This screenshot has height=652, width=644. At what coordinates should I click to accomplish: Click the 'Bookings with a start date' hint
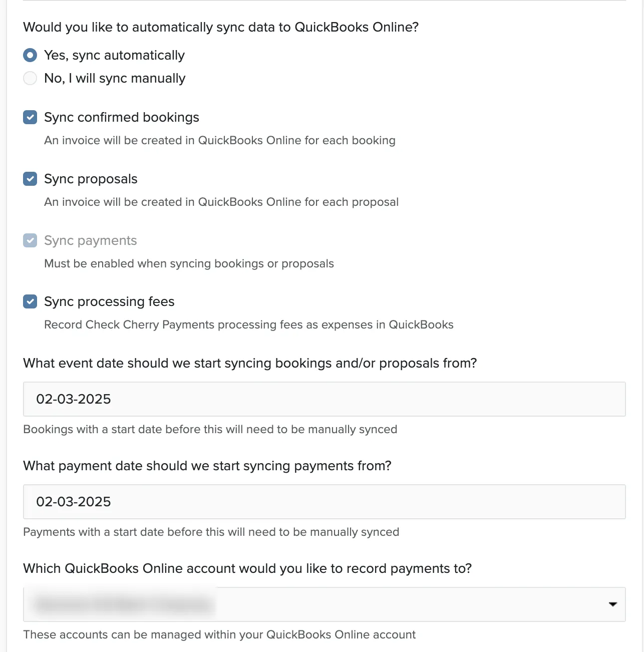pyautogui.click(x=210, y=429)
